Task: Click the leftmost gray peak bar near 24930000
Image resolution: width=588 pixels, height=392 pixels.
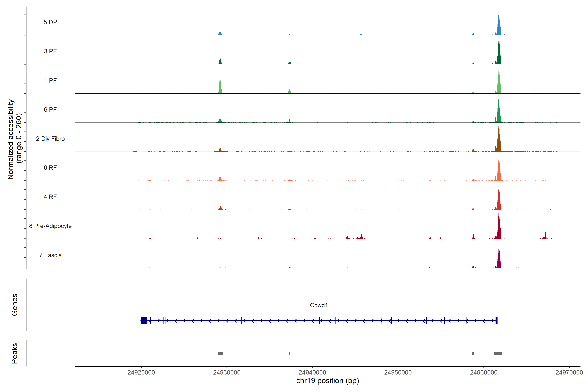Action: coord(220,353)
